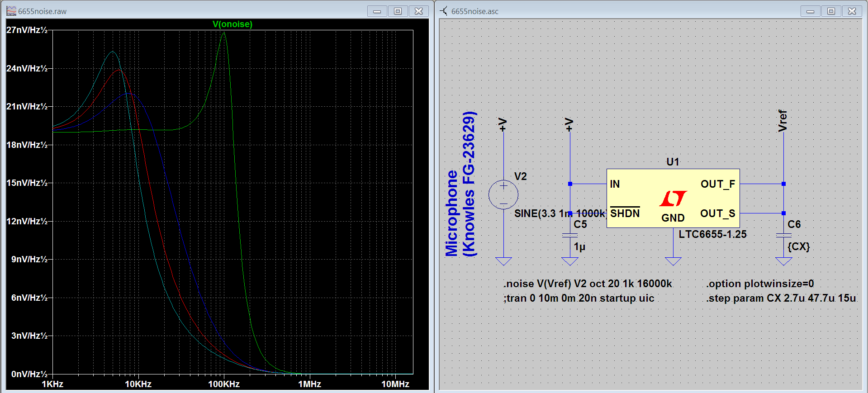Click the ground symbol under C5

click(570, 261)
